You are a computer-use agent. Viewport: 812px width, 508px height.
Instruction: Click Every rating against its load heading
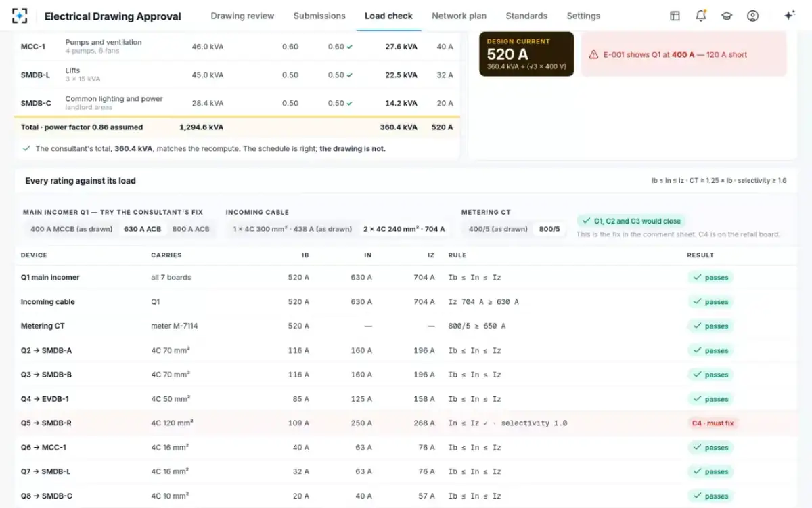pyautogui.click(x=81, y=181)
